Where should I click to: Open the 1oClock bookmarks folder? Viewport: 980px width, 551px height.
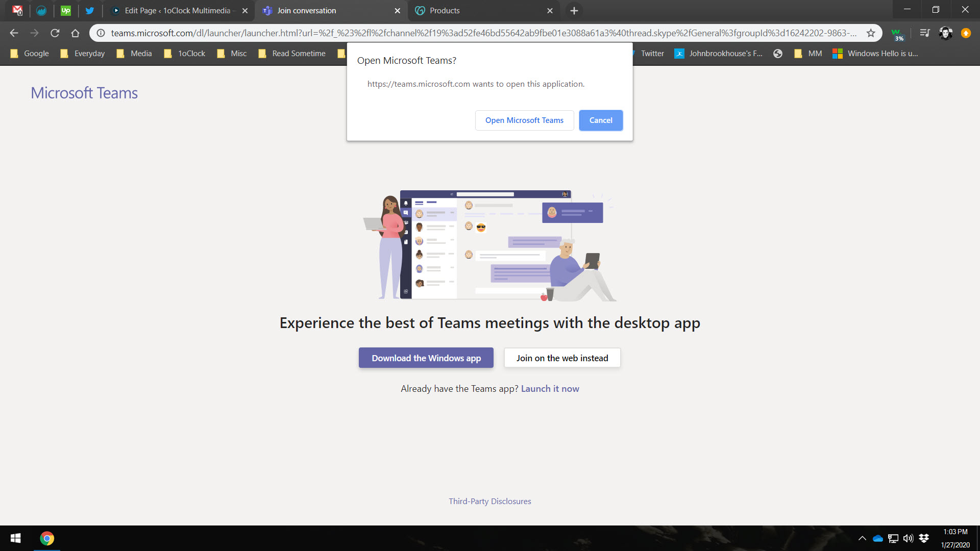point(185,54)
